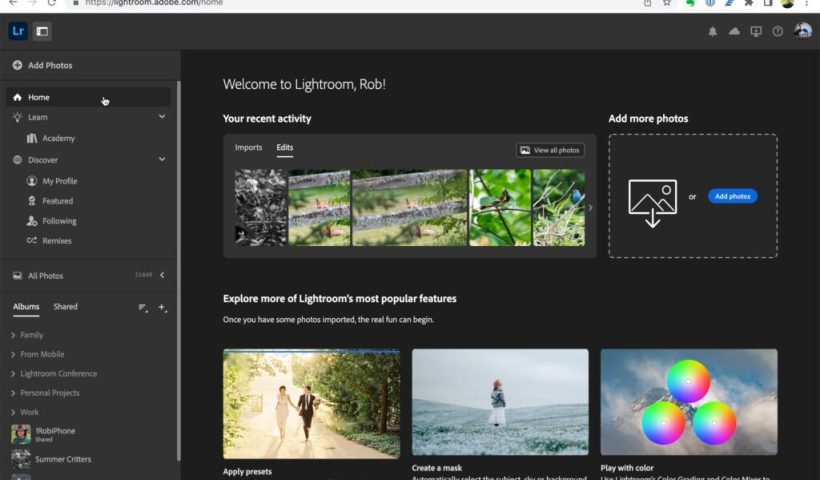Collapse the Learn section chevron
This screenshot has height=480, width=820.
click(162, 117)
